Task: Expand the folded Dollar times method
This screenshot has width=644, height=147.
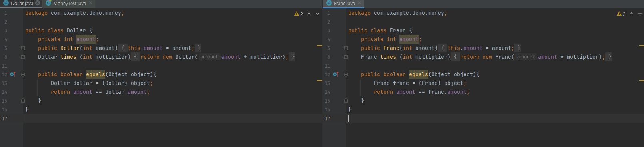Action: coord(23,57)
